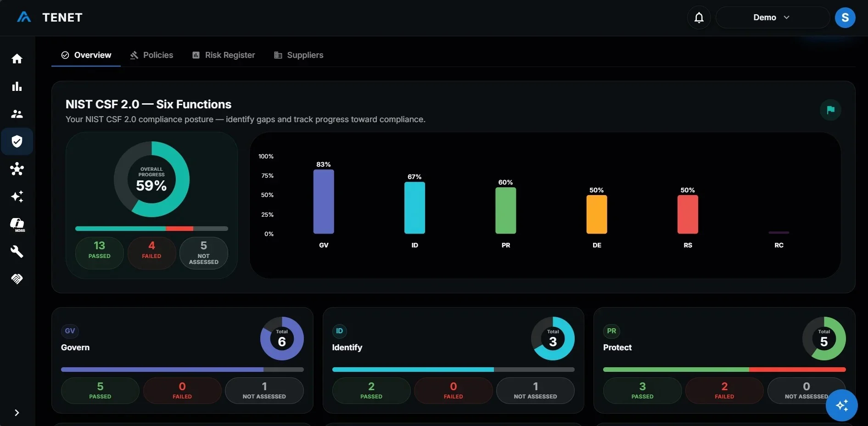
Task: Click the Identify card title
Action: pyautogui.click(x=347, y=348)
